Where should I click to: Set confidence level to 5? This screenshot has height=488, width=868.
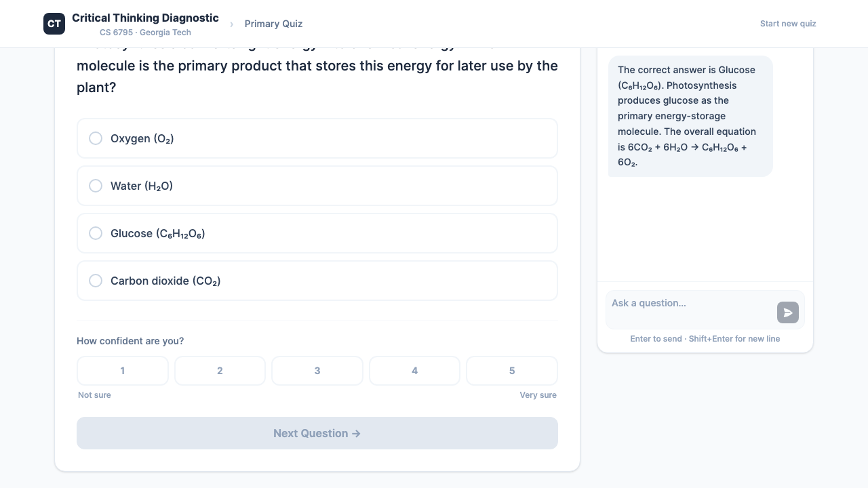coord(512,371)
